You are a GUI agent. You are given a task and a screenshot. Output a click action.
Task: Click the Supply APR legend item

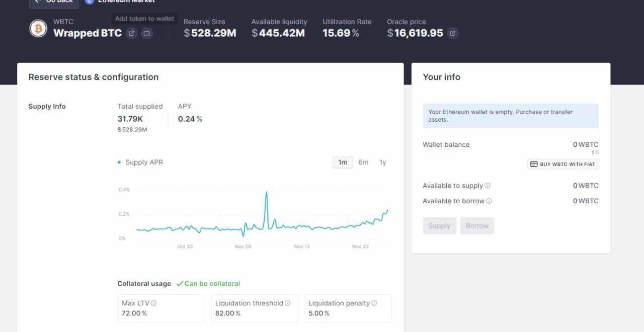click(140, 162)
